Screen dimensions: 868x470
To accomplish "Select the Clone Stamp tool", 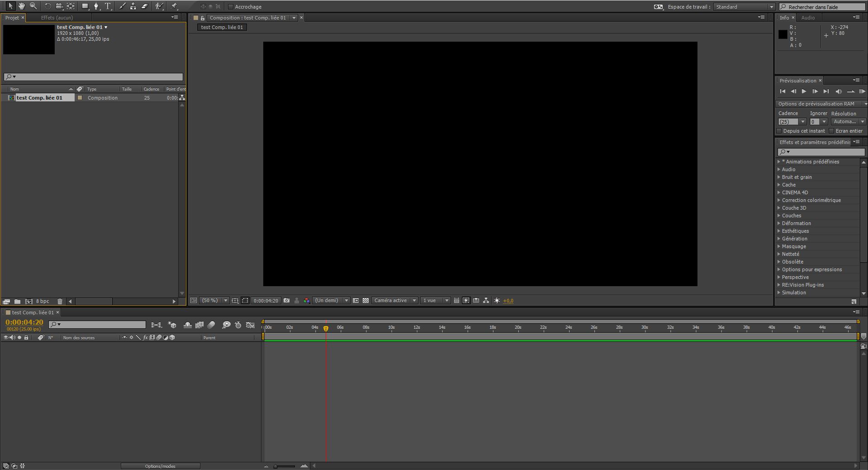I will (133, 6).
